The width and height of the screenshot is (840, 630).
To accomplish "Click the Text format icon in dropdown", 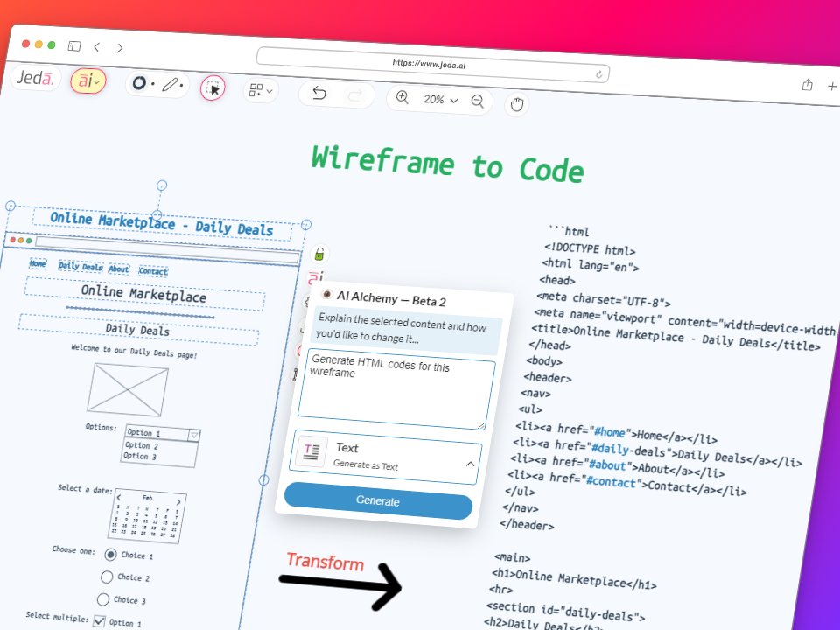I will tap(311, 451).
